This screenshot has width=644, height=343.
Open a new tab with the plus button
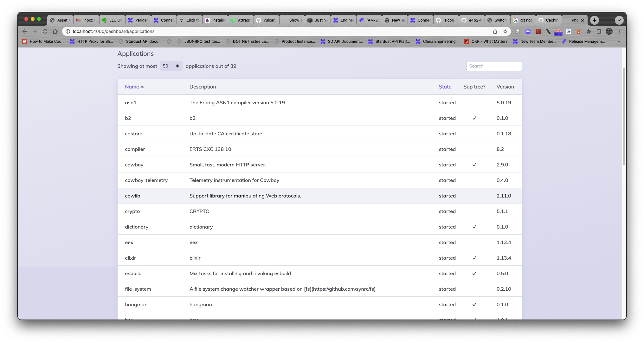click(x=595, y=20)
